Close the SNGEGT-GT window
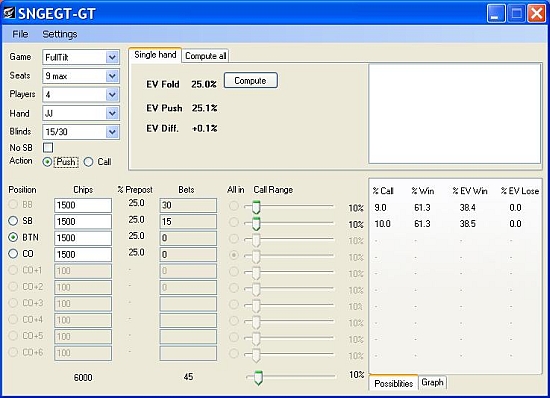 click(537, 13)
